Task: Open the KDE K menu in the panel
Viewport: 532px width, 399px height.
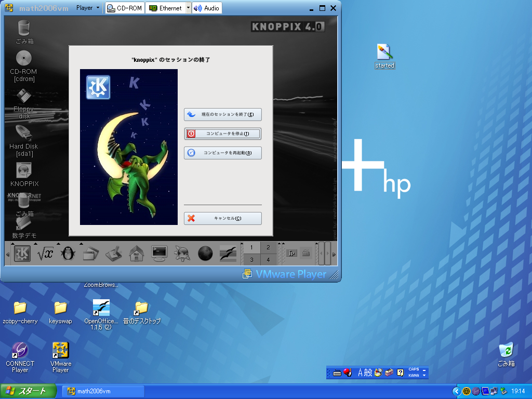Action: [x=22, y=254]
